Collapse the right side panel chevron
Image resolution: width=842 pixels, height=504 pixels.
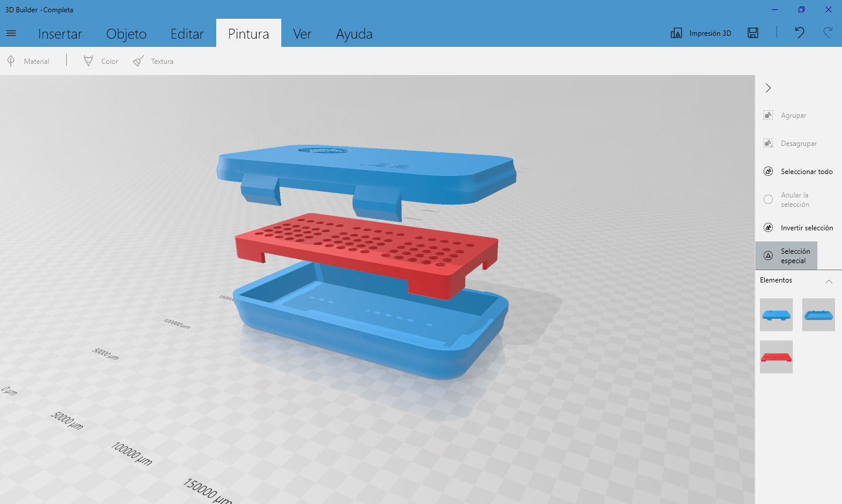tap(768, 88)
